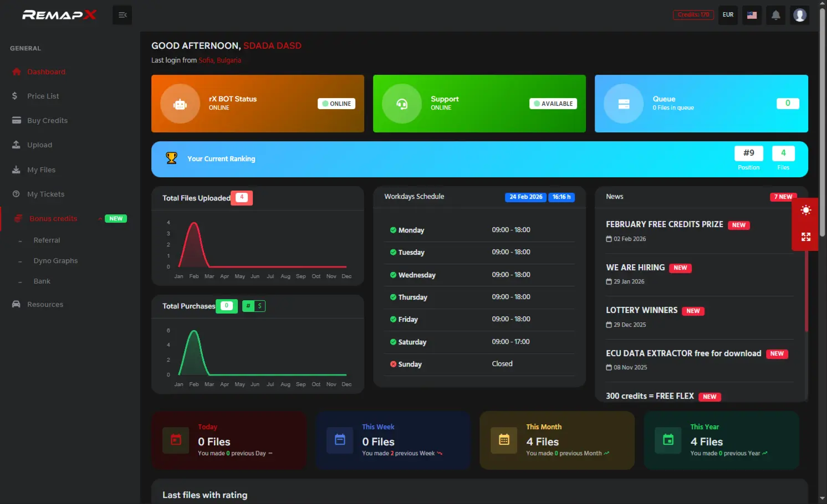This screenshot has width=827, height=504.
Task: Enter fullscreen with the expand arrows icon
Action: [805, 237]
